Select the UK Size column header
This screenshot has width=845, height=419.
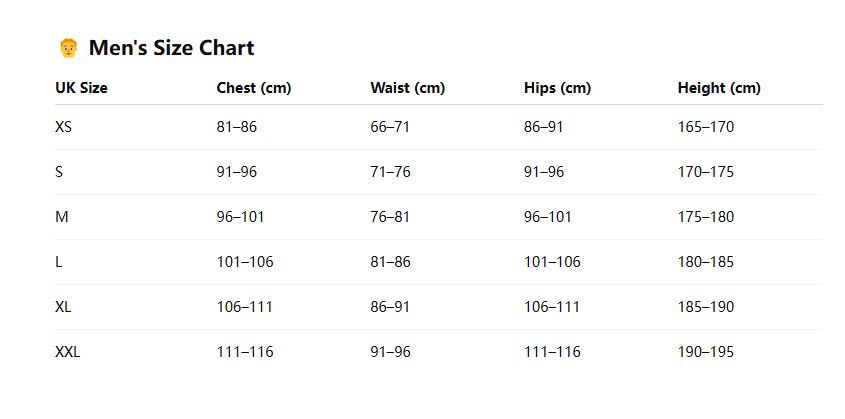81,88
